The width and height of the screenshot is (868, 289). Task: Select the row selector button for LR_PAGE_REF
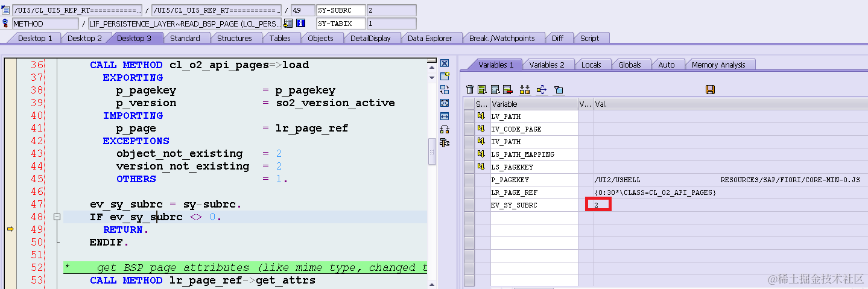coord(469,192)
